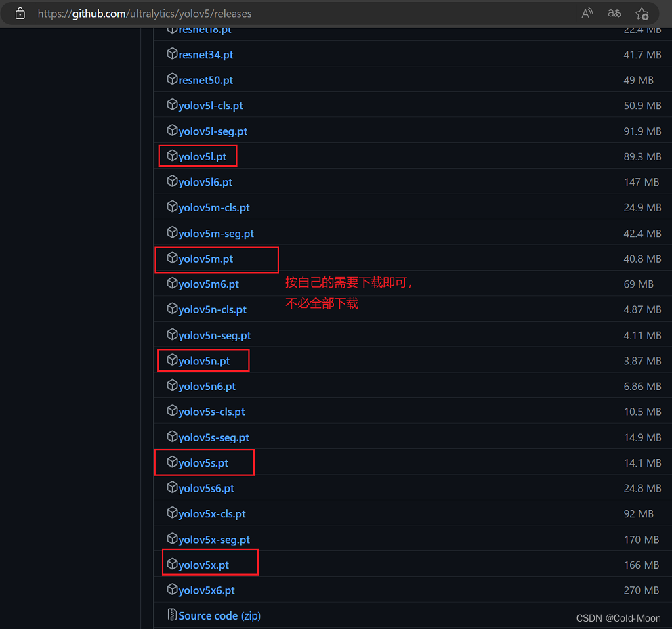Click the 14.1 MB size of yolov5s.pt
This screenshot has height=629, width=672.
click(x=642, y=462)
